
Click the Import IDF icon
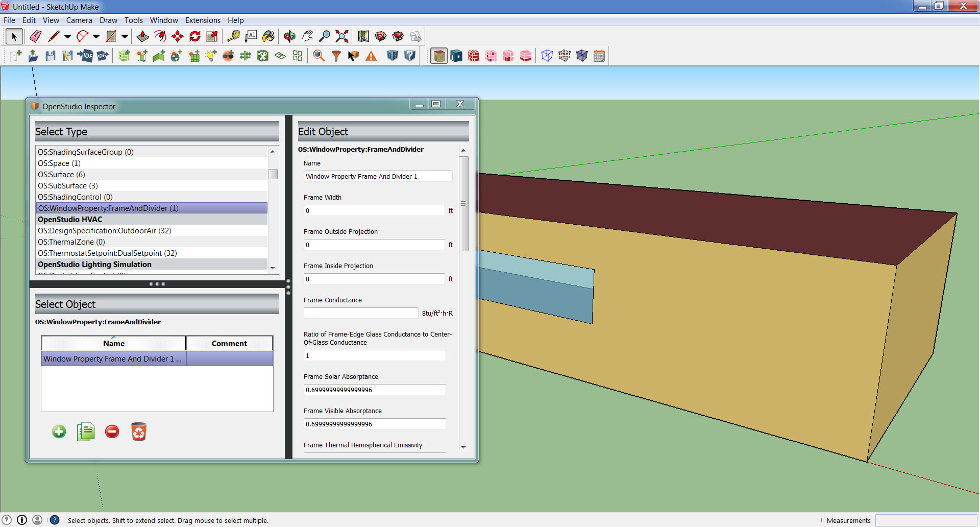coord(86,56)
